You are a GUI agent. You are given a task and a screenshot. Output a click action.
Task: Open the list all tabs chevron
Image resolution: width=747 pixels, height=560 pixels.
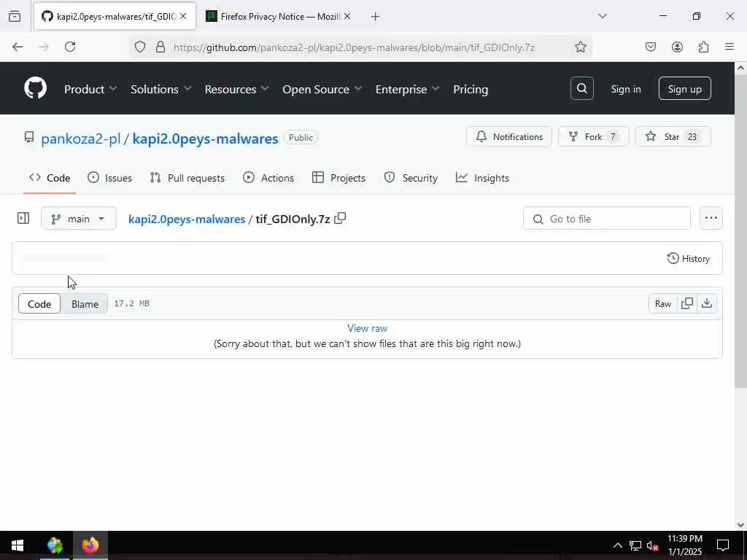coord(603,16)
